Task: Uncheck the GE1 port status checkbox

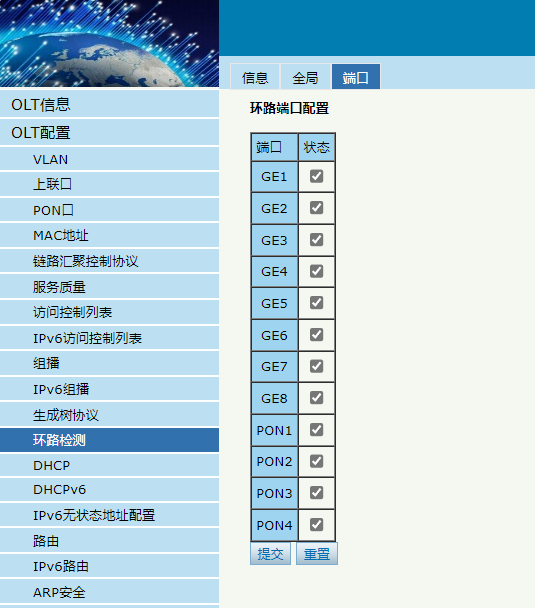Action: point(316,176)
